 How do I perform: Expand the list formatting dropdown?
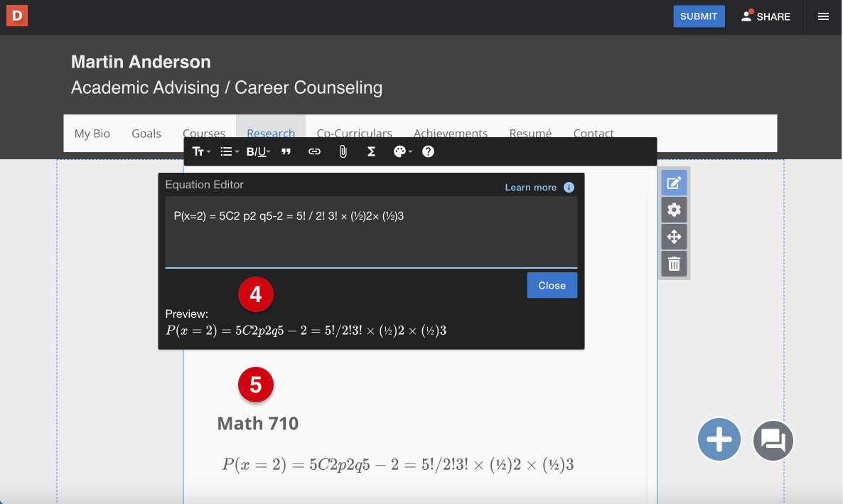tap(228, 151)
